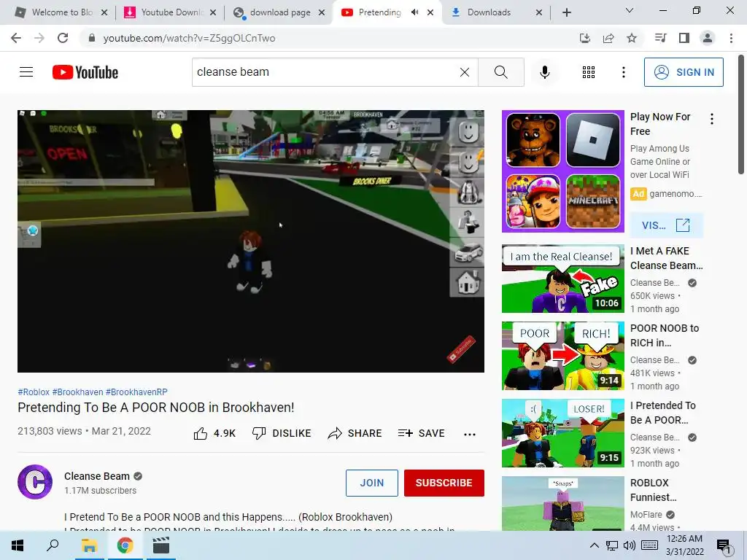Open POOR NOOB to RICH video thumbnail
Viewport: 747px width, 560px height.
(562, 356)
